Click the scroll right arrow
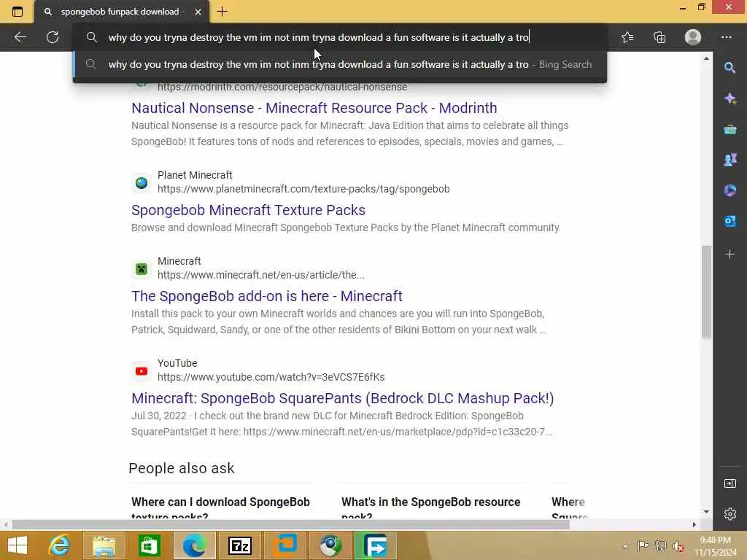747x560 pixels. coord(694,525)
